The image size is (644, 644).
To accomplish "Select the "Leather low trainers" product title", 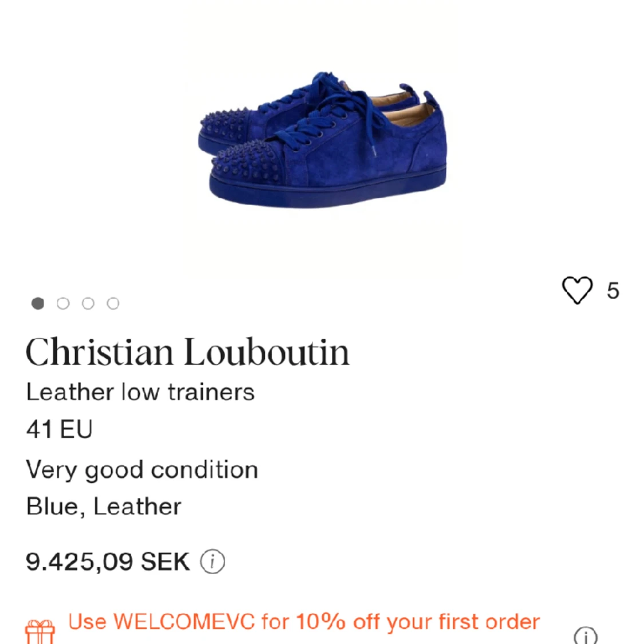I will [x=140, y=392].
